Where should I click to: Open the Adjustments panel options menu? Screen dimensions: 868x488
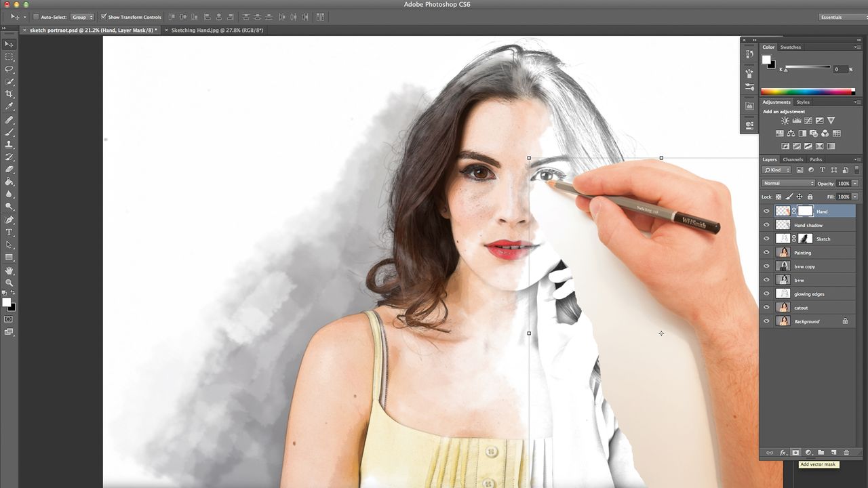pos(857,102)
